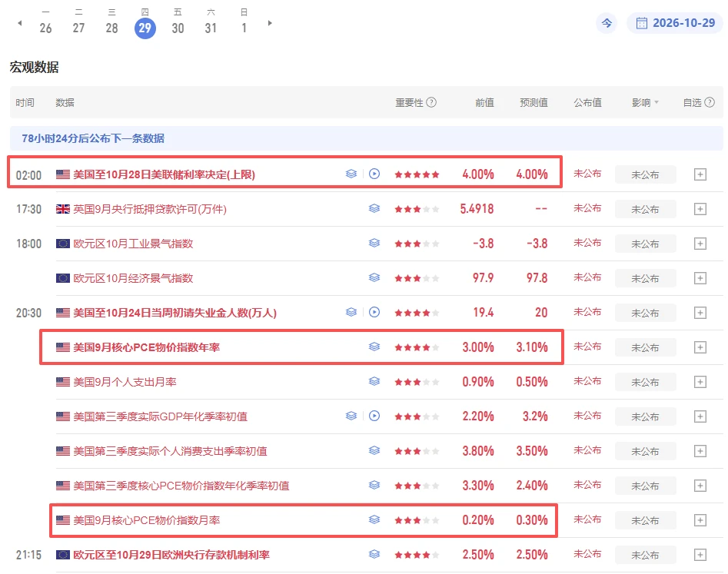The height and width of the screenshot is (574, 728).
Task: Open 美国第三季度实际GDP年化季率初值 data details icon
Action: pyautogui.click(x=351, y=416)
